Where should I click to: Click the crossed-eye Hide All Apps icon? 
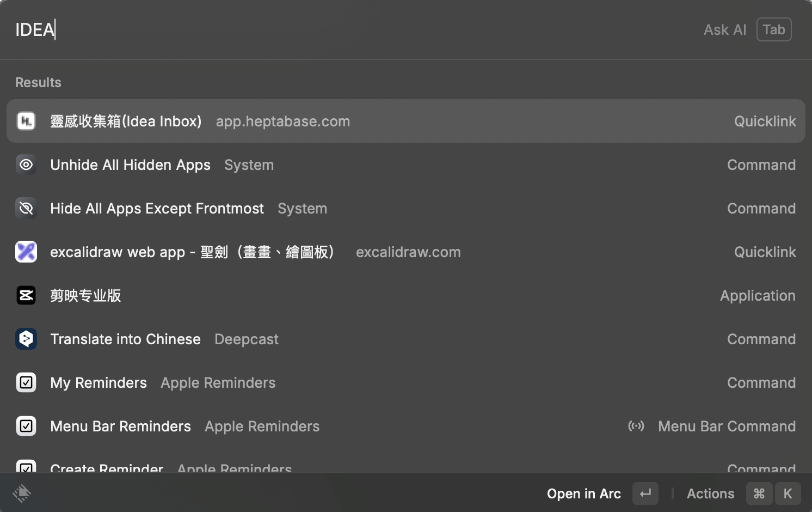pyautogui.click(x=26, y=208)
